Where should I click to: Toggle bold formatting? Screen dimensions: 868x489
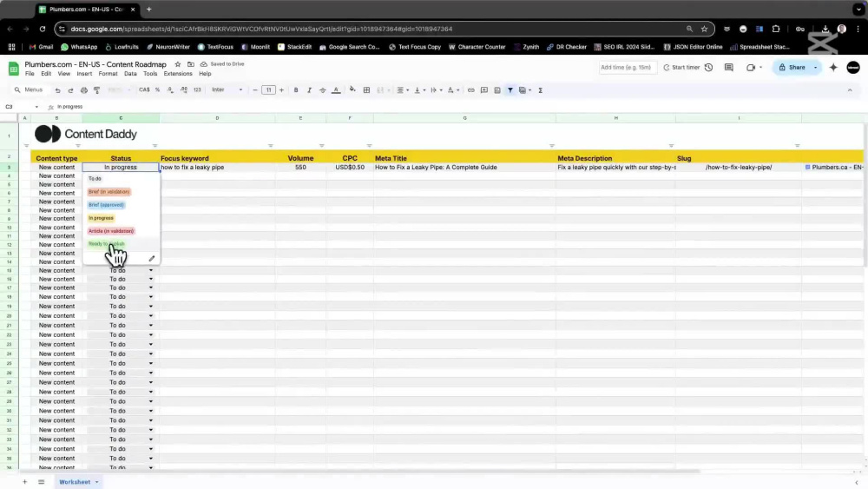296,90
